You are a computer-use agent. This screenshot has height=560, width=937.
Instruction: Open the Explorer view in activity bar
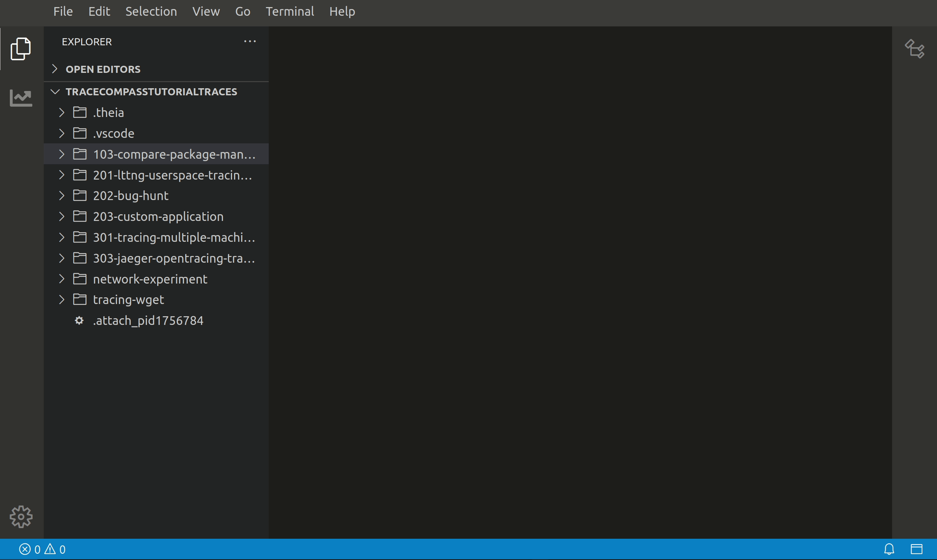(x=21, y=48)
